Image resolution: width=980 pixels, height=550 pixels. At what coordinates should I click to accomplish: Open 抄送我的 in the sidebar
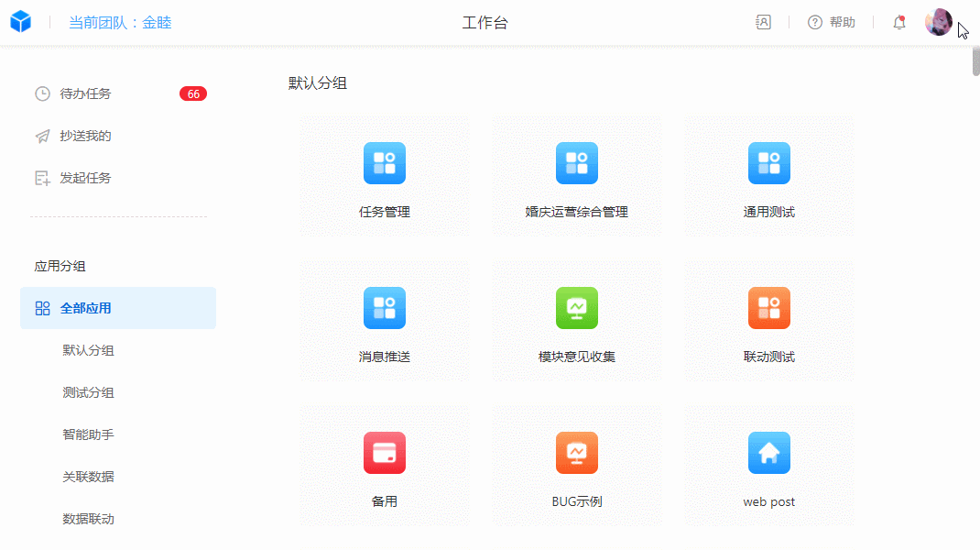[x=85, y=136]
